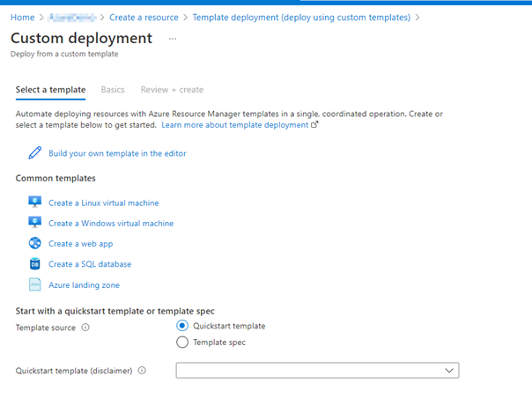Click the info icon beside Quickstart template (disclaimer)
Screen dimensions: 532x398
pyautogui.click(x=142, y=371)
